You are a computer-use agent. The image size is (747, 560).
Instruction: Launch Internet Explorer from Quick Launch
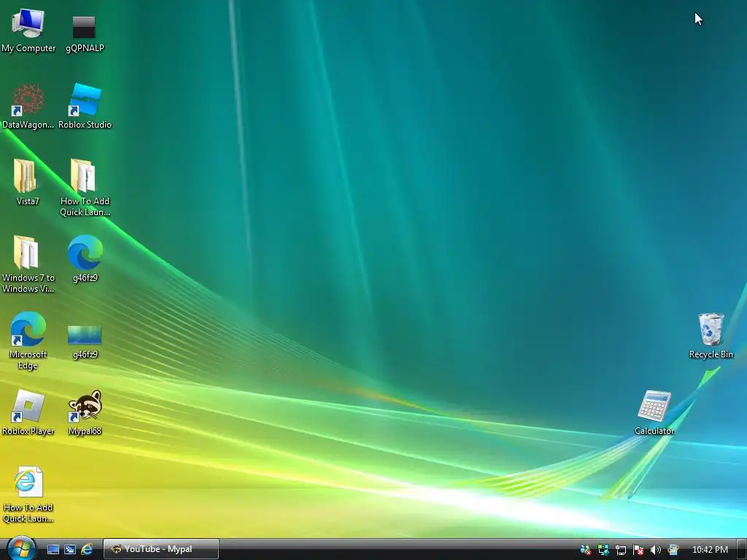87,550
